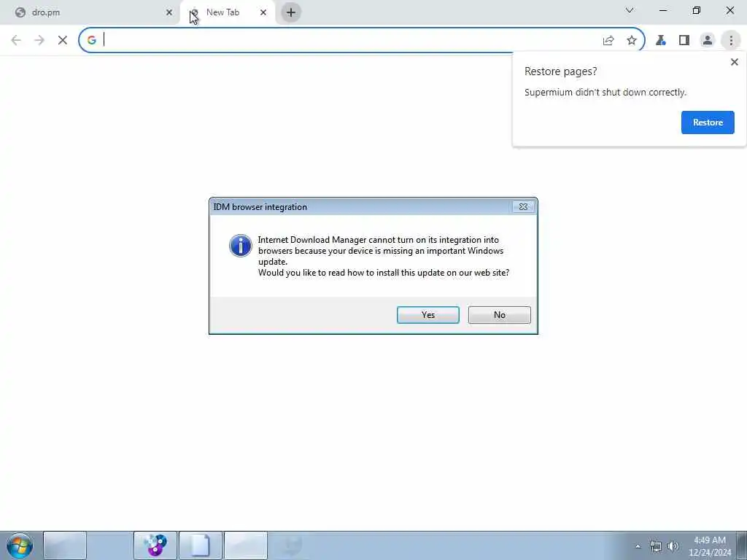Viewport: 747px width, 560px height.
Task: Go forward to next page
Action: pos(39,41)
